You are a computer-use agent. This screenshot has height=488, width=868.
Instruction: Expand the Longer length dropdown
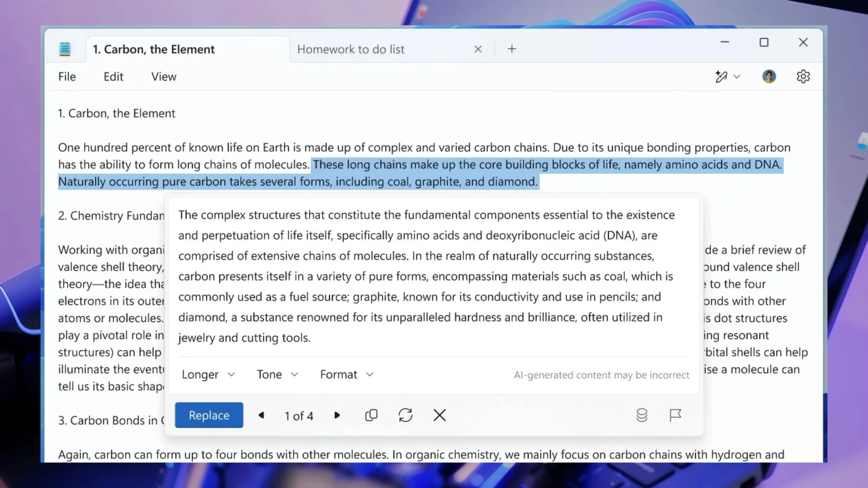pyautogui.click(x=208, y=374)
